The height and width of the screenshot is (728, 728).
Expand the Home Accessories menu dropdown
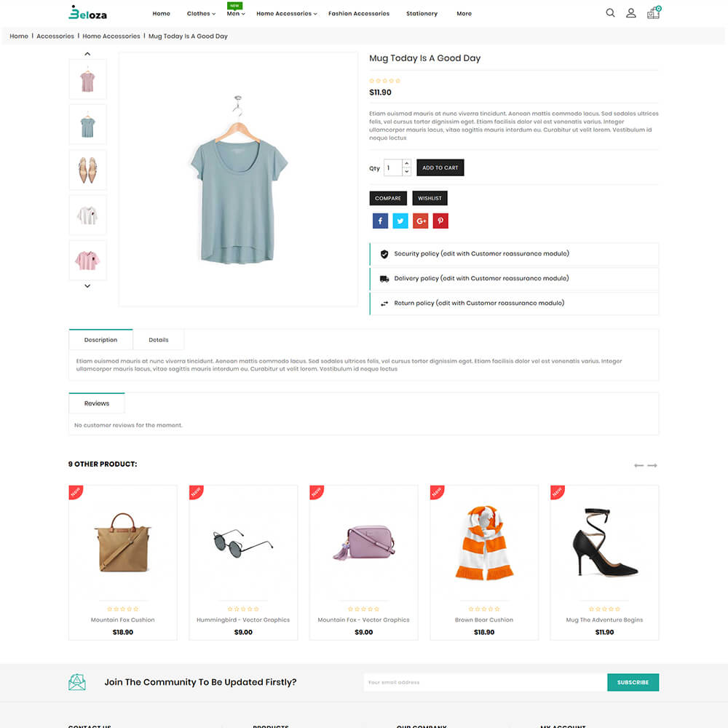pos(286,13)
